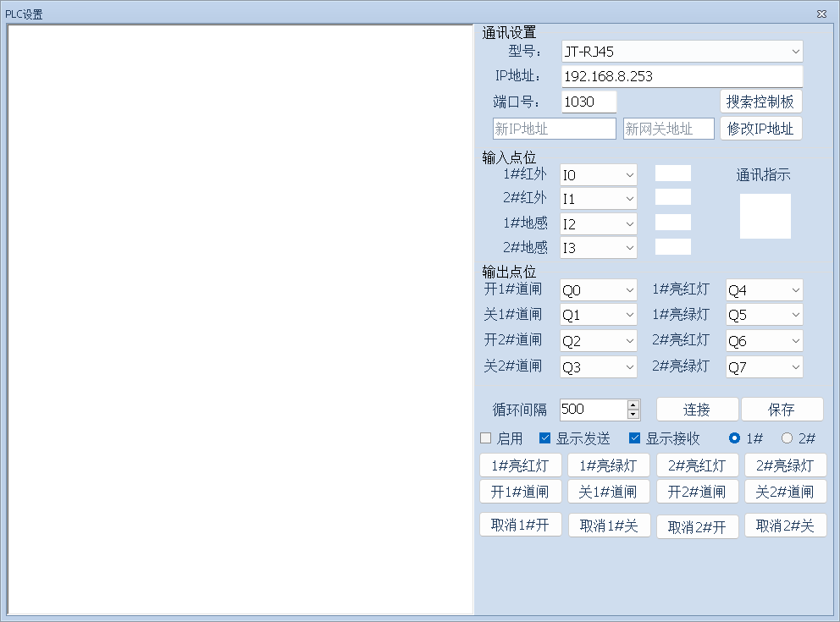Increase 循环间隔 with the up arrow
The image size is (840, 622).
point(633,405)
